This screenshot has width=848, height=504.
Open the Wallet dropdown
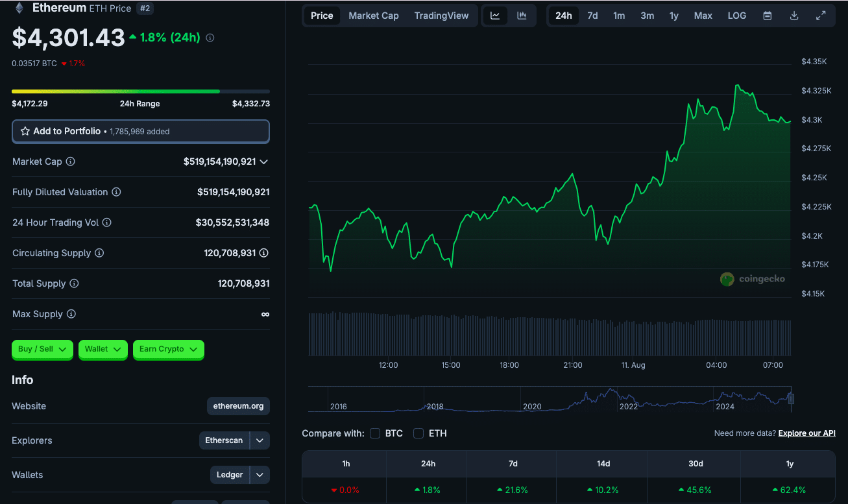(x=103, y=349)
